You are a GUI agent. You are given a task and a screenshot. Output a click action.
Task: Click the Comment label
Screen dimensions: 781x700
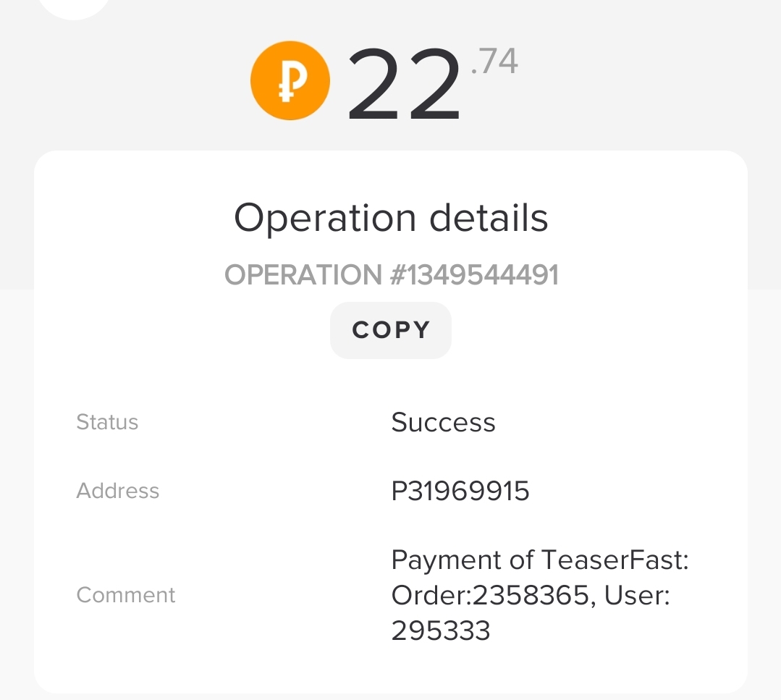pos(126,595)
